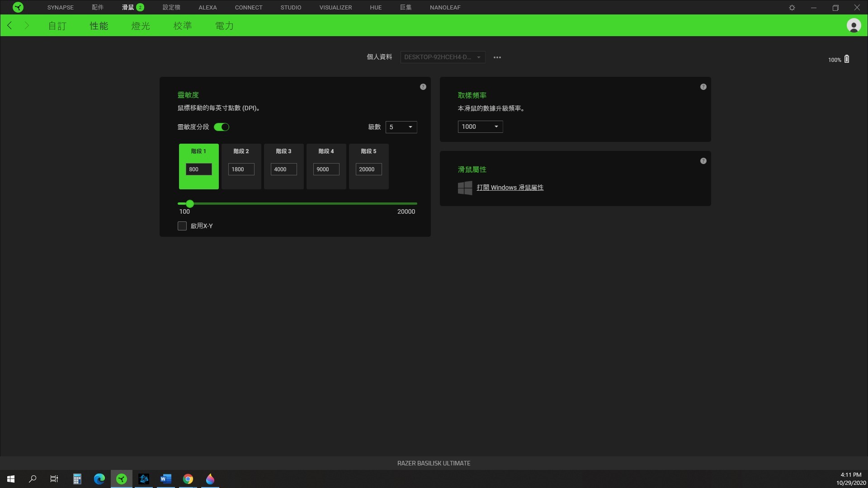
Task: Click the stage 1 DPI field 800
Action: (x=199, y=169)
